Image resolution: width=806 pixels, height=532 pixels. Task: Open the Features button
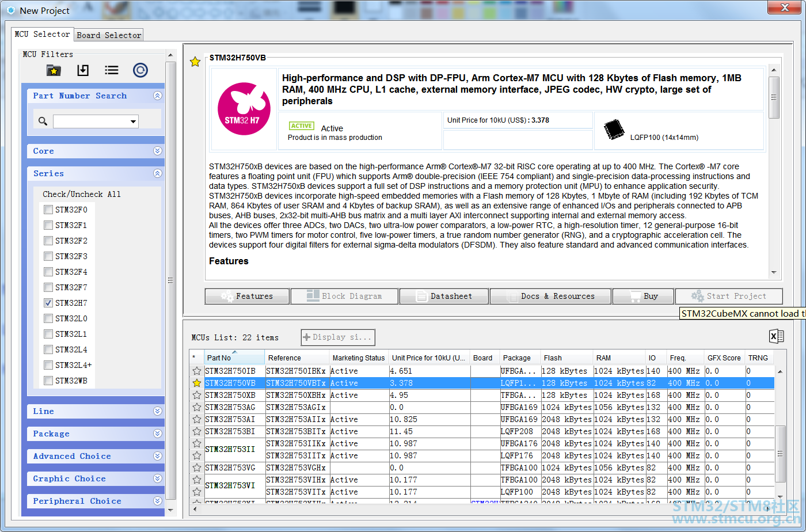pyautogui.click(x=247, y=296)
